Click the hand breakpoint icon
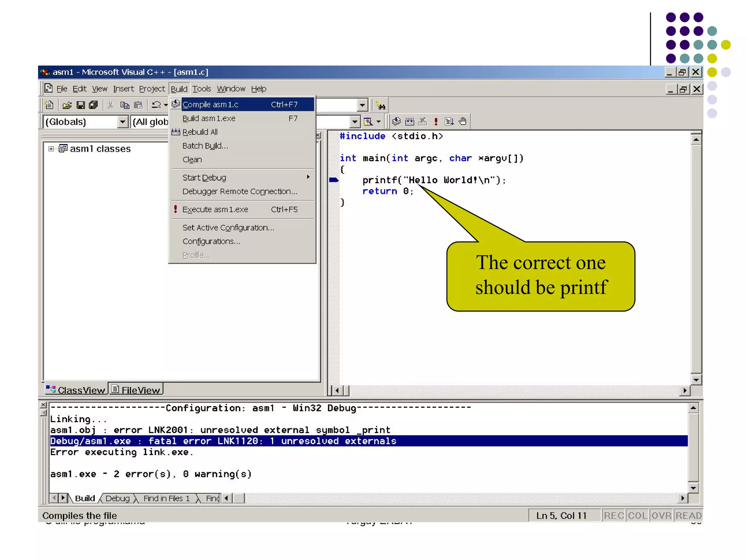 [x=462, y=121]
